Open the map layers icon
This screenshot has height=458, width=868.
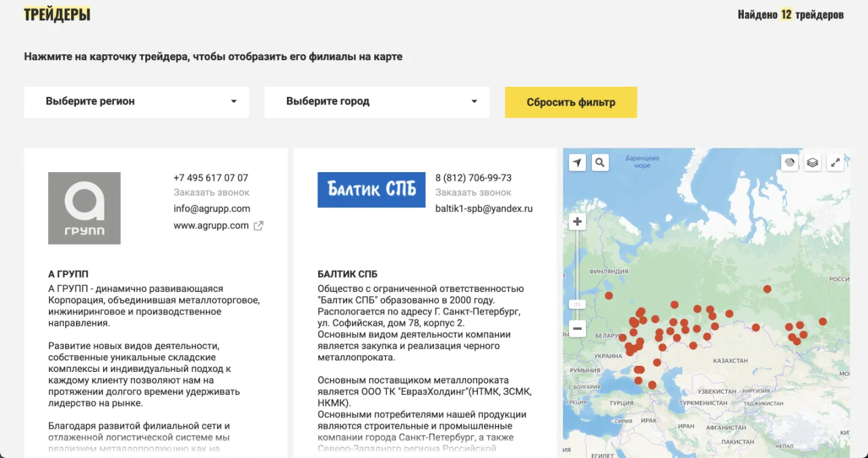[x=812, y=163]
